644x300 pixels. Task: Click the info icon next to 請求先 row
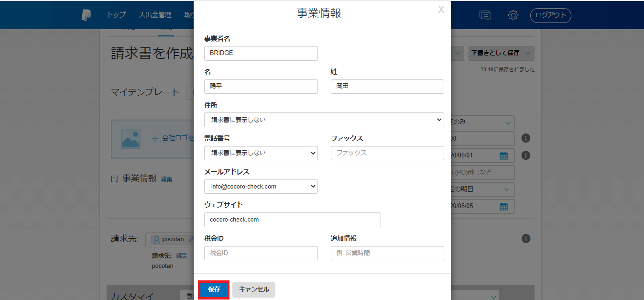pyautogui.click(x=526, y=239)
